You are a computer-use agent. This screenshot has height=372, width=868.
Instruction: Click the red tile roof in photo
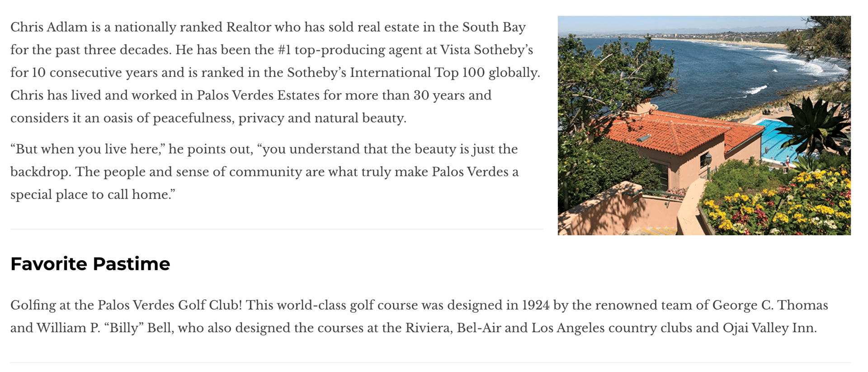[674, 134]
